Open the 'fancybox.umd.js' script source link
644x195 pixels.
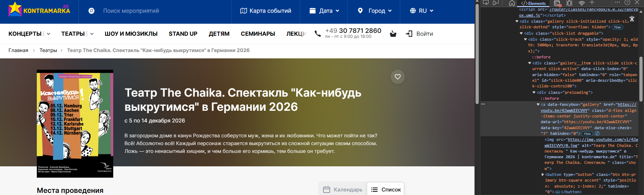[579, 12]
